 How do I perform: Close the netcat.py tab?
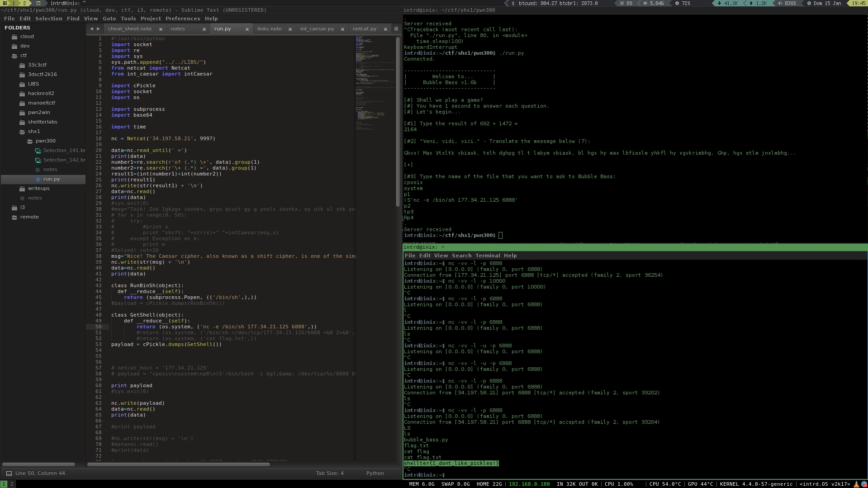click(385, 29)
